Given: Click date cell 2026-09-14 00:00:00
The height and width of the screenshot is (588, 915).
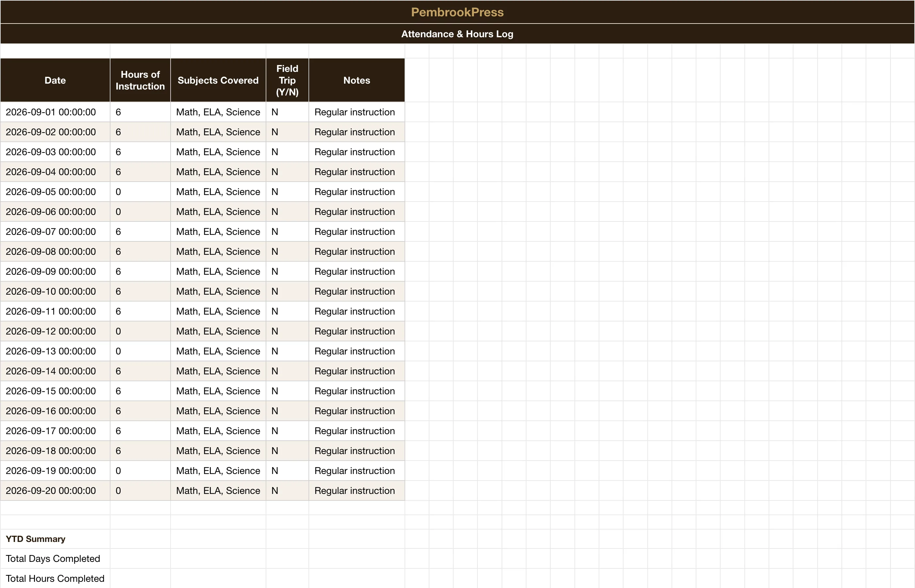Looking at the screenshot, I should pyautogui.click(x=55, y=371).
